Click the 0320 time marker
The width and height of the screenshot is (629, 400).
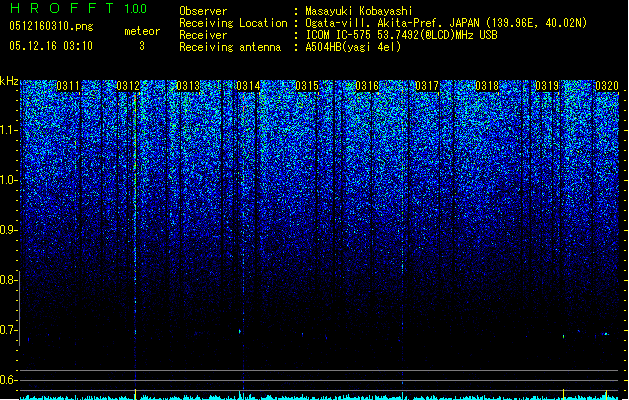[607, 86]
